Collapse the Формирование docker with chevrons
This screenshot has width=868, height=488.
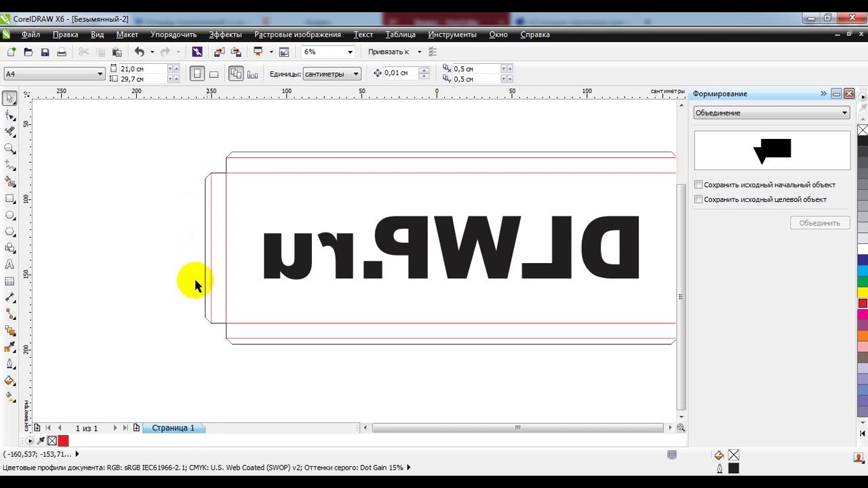(x=823, y=94)
